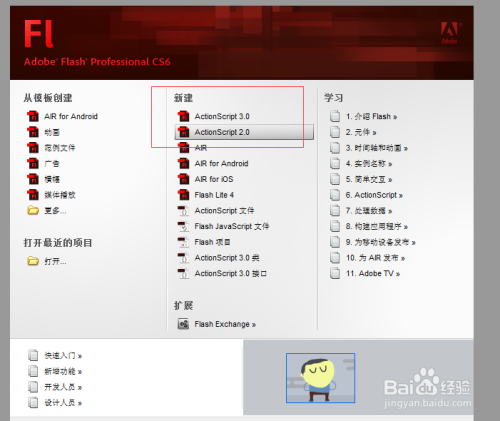Create a new ActionScript 3.0 接口 file
Image resolution: width=500 pixels, height=421 pixels.
click(230, 273)
